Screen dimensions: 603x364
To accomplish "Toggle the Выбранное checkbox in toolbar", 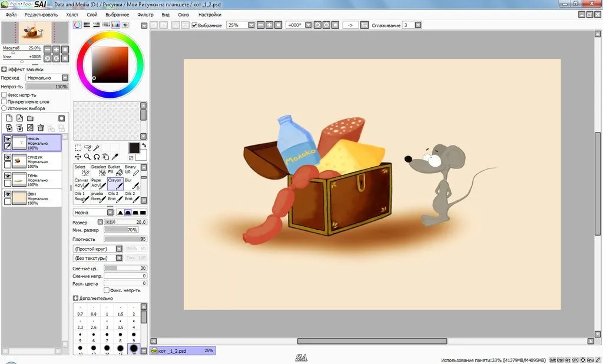I will (194, 25).
